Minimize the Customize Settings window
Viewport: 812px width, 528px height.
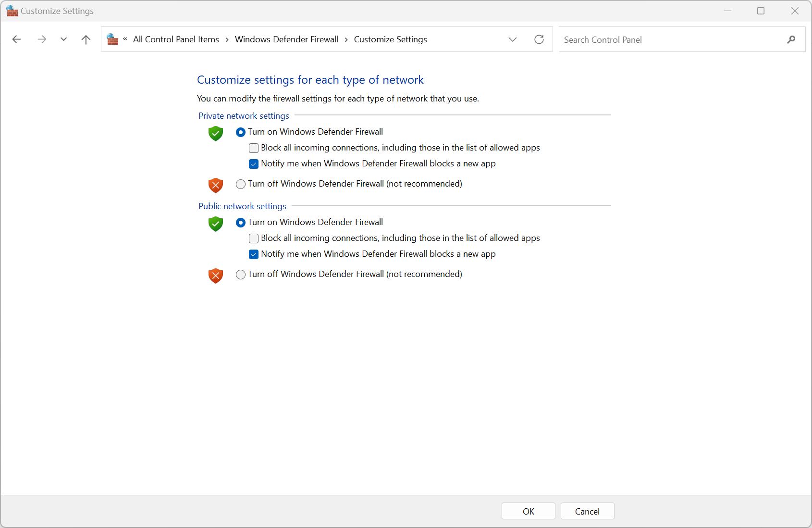(727, 11)
